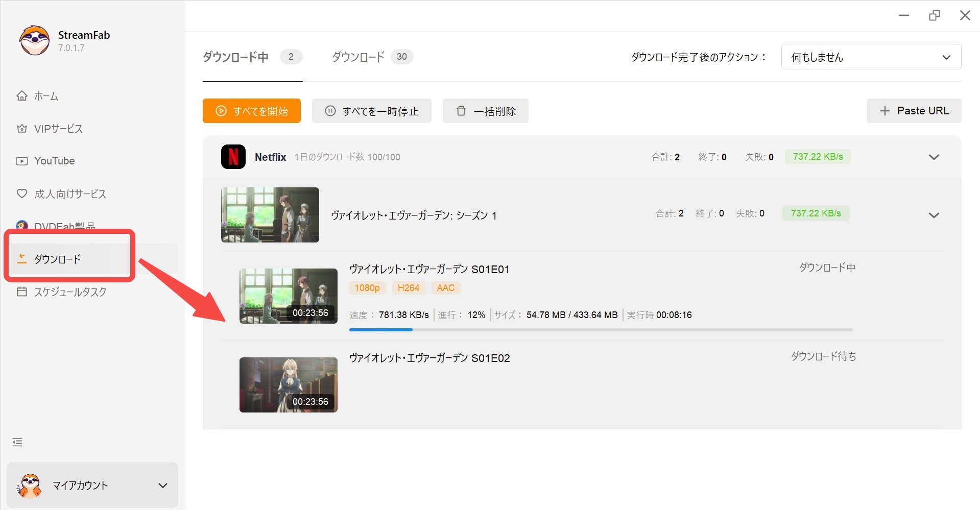Open scheduled tasks calendar item

pyautogui.click(x=62, y=292)
